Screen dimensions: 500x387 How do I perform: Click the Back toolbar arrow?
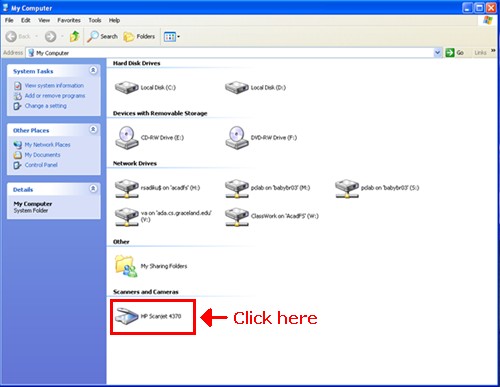pos(11,36)
